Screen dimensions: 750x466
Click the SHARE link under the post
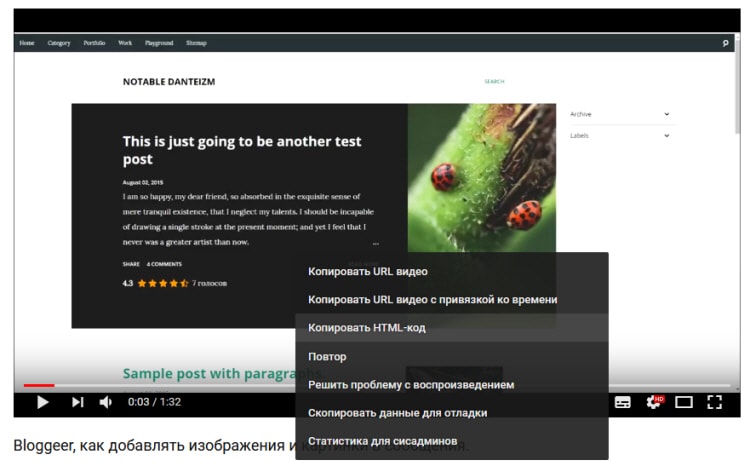tap(131, 264)
